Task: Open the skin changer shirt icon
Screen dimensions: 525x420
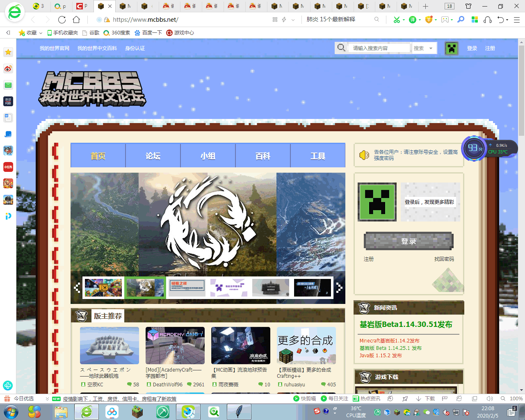Action: [468, 6]
